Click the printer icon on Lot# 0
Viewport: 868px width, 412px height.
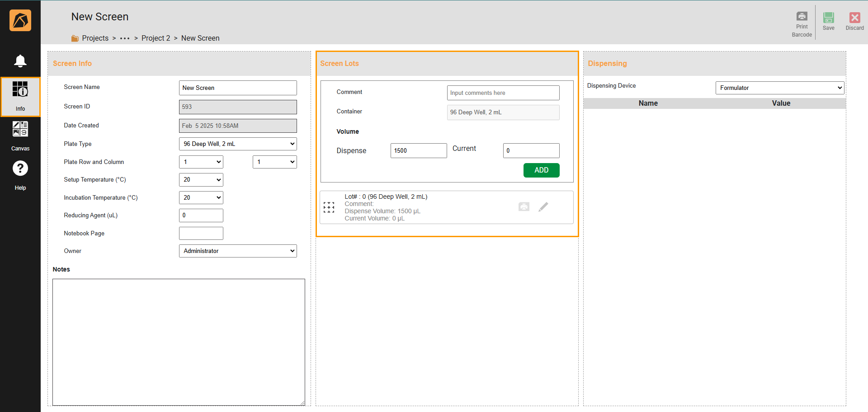click(524, 206)
